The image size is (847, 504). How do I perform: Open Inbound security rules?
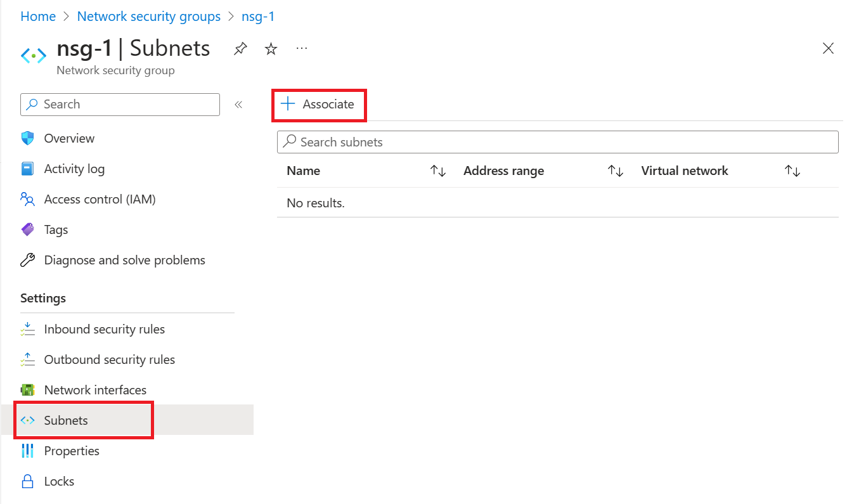click(104, 329)
